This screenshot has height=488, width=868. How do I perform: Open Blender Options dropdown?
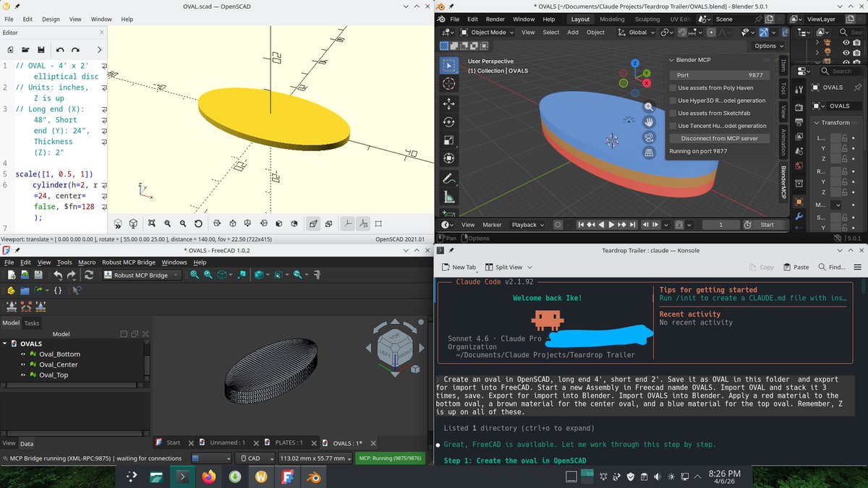(767, 46)
